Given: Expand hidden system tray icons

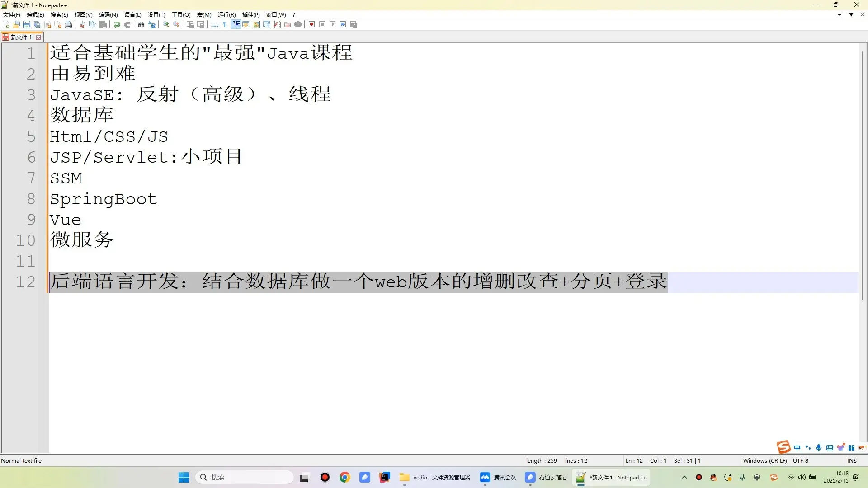Looking at the screenshot, I should (684, 477).
